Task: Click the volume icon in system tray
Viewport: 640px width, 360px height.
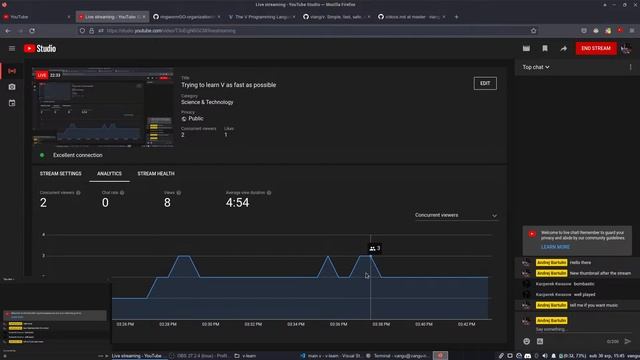Action: (545, 356)
